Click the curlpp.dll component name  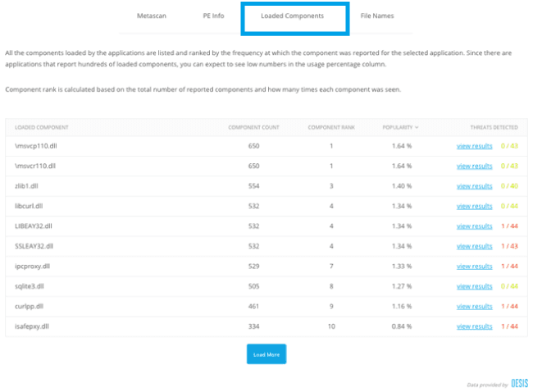[x=29, y=307]
